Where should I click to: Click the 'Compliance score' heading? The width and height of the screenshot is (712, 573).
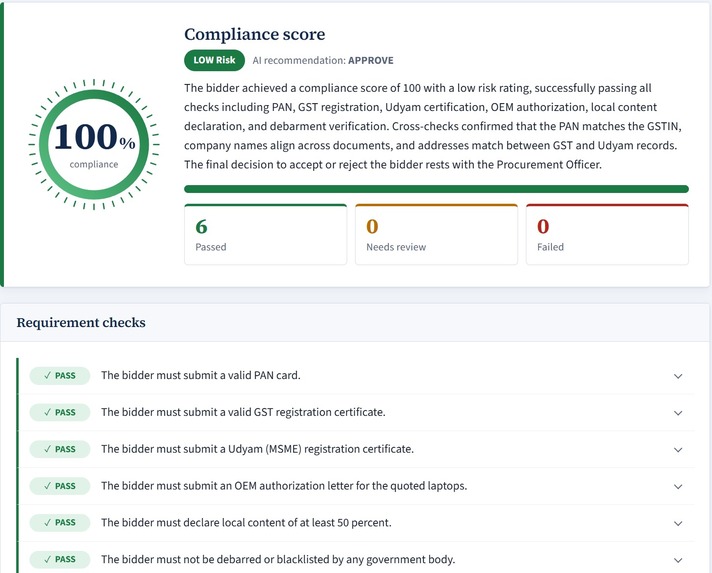(x=255, y=34)
